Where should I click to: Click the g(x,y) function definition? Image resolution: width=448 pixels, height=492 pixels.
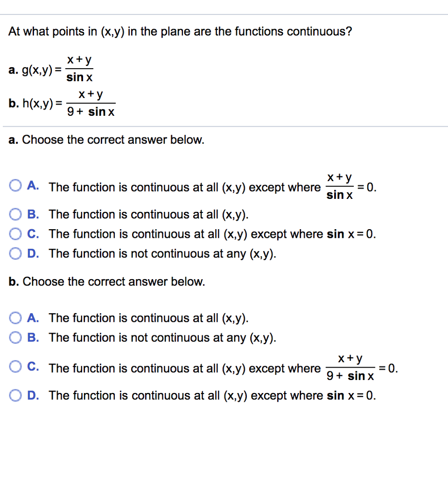[x=51, y=67]
